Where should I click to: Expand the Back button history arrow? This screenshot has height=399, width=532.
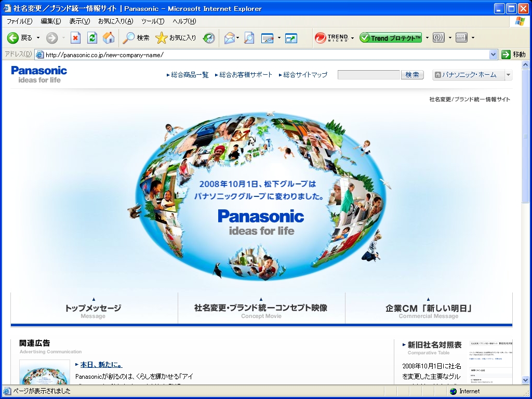coord(38,37)
